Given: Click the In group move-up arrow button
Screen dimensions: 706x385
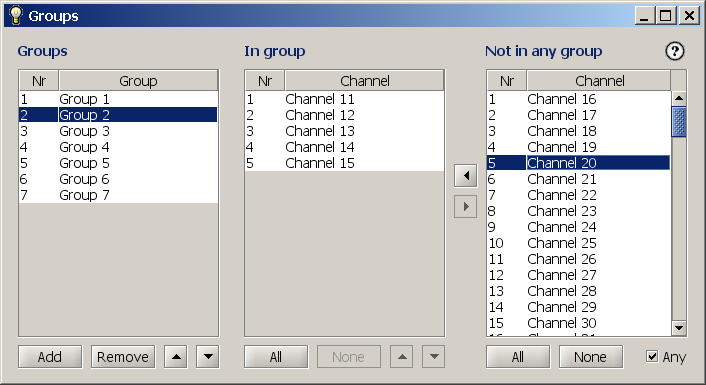Looking at the screenshot, I should pos(402,357).
